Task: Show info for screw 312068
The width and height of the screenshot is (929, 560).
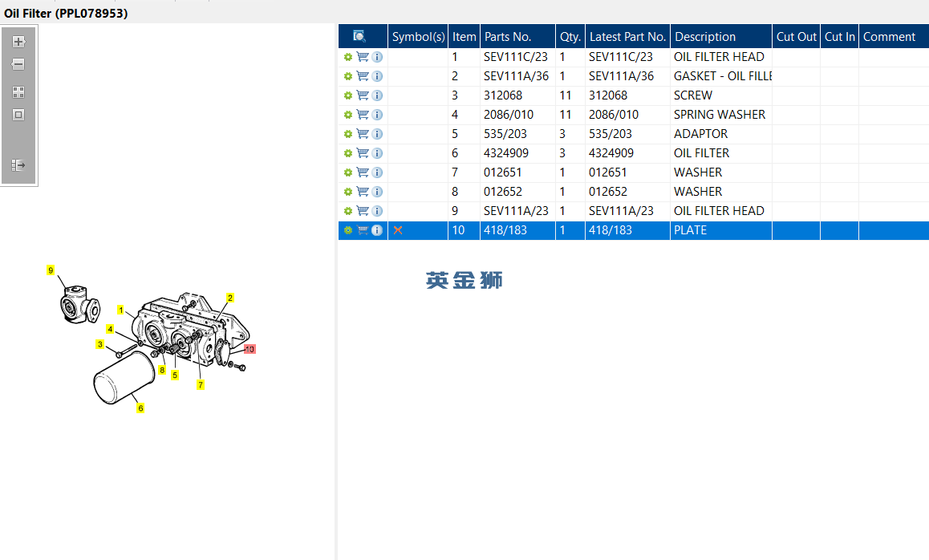Action: pos(377,95)
